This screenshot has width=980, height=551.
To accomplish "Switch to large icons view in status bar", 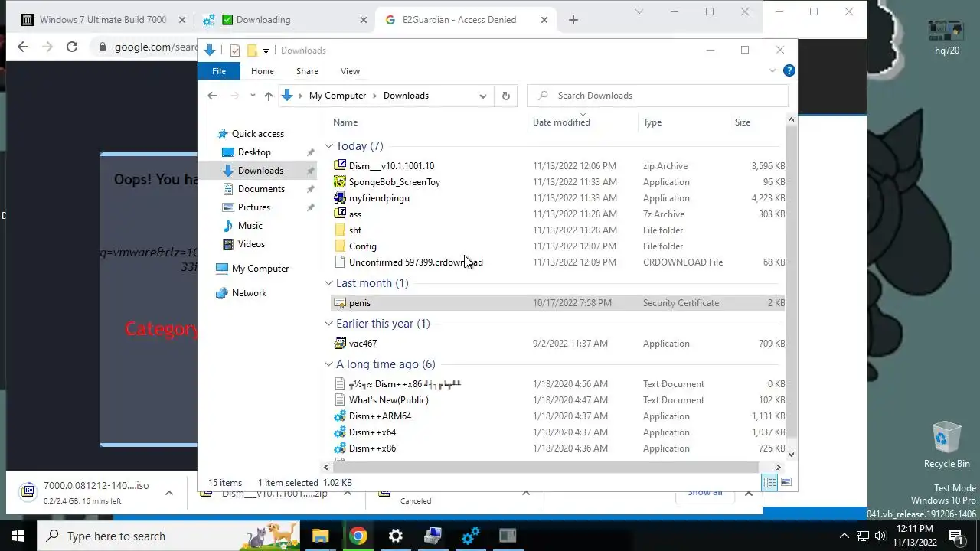I will coord(786,482).
